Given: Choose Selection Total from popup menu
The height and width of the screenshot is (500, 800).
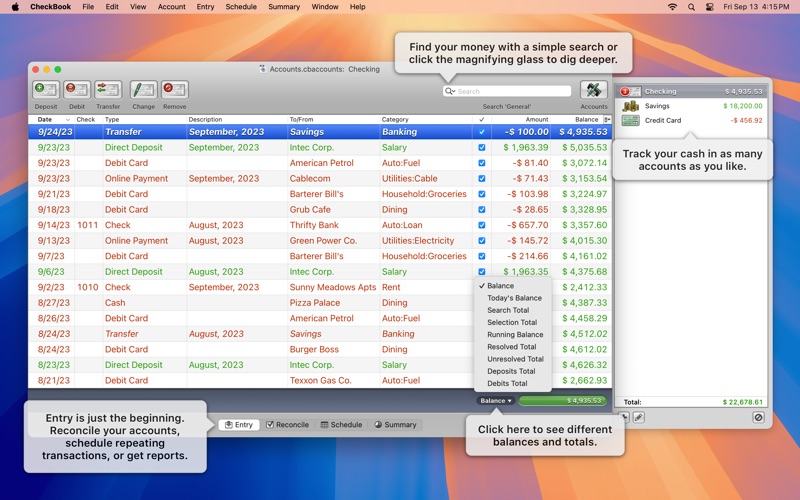Looking at the screenshot, I should pos(512,322).
